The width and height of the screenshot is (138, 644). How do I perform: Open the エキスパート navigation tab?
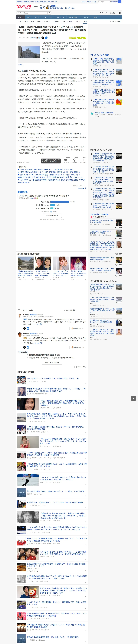(x=48, y=17)
